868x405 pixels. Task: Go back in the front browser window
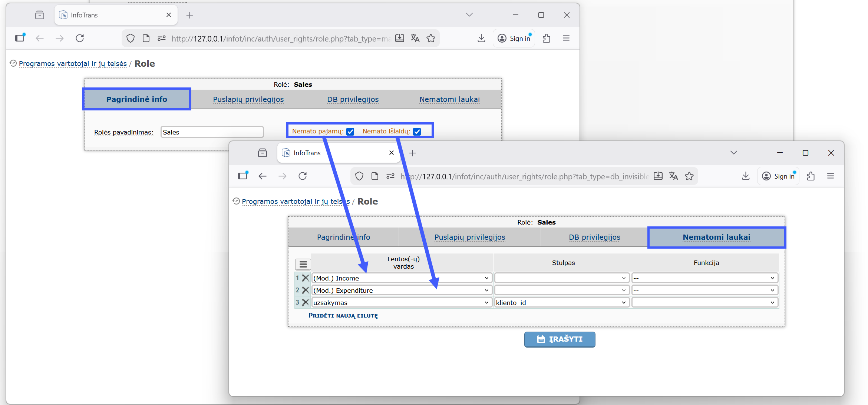pos(263,176)
